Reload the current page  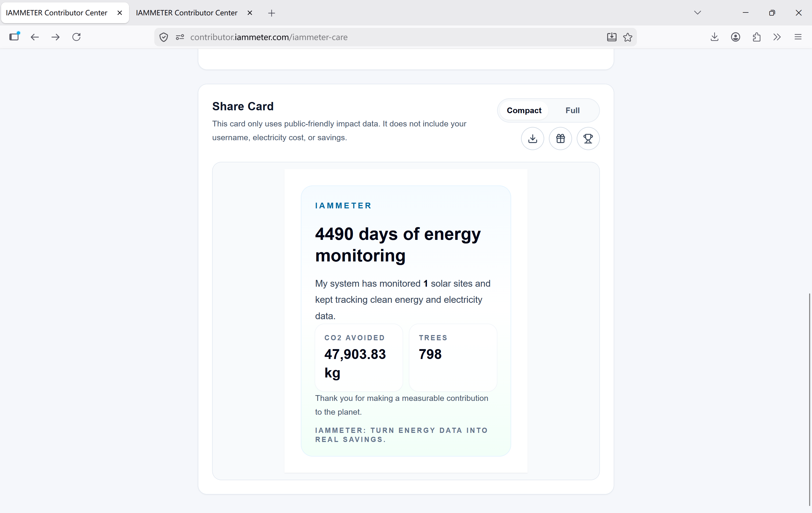pyautogui.click(x=77, y=37)
